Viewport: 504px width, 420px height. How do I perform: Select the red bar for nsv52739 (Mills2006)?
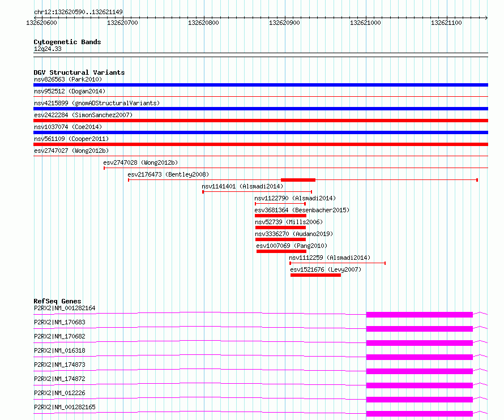pos(280,228)
